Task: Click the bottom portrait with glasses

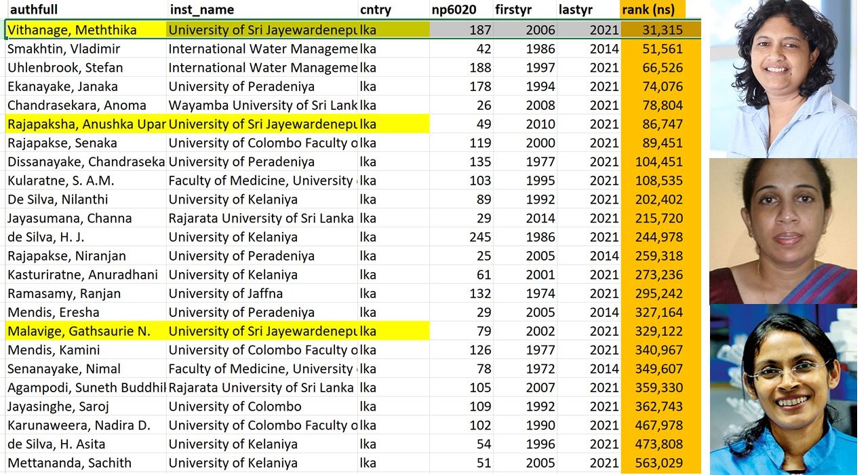Action: pos(783,389)
